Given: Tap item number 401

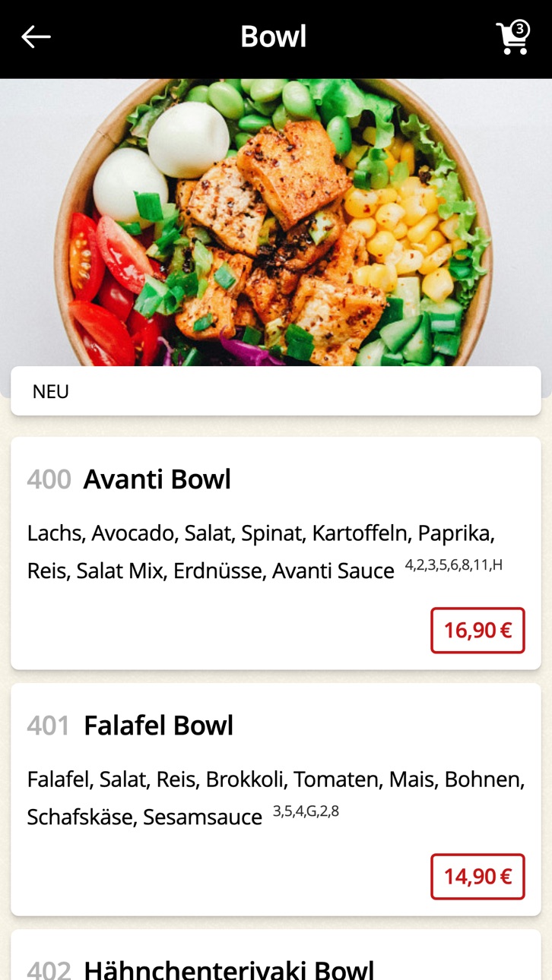Looking at the screenshot, I should (x=48, y=726).
